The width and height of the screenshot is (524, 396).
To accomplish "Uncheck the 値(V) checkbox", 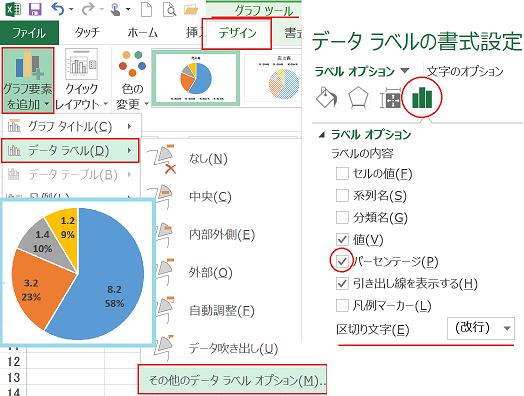I will [342, 239].
